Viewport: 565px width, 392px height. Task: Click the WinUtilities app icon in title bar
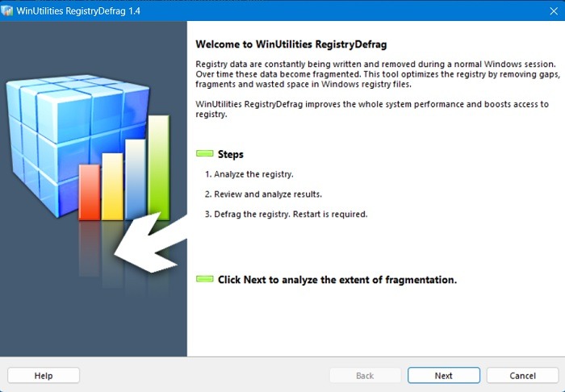click(6, 10)
